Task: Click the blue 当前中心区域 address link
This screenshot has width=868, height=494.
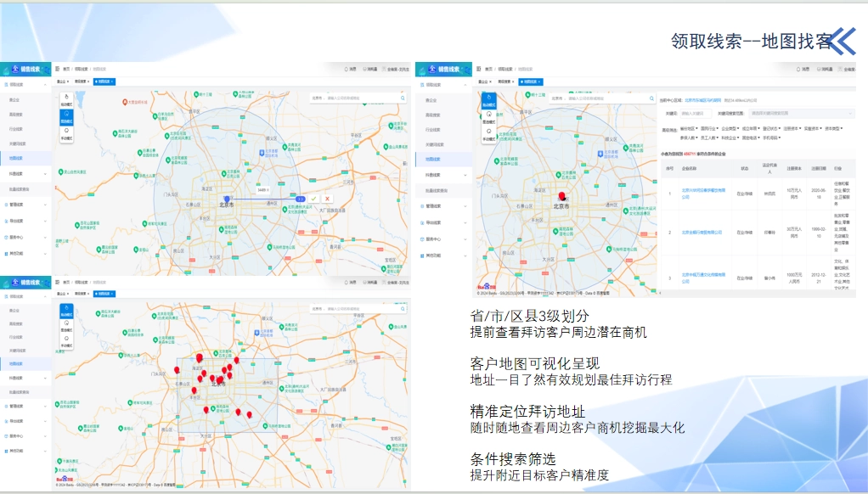Action: pyautogui.click(x=703, y=101)
